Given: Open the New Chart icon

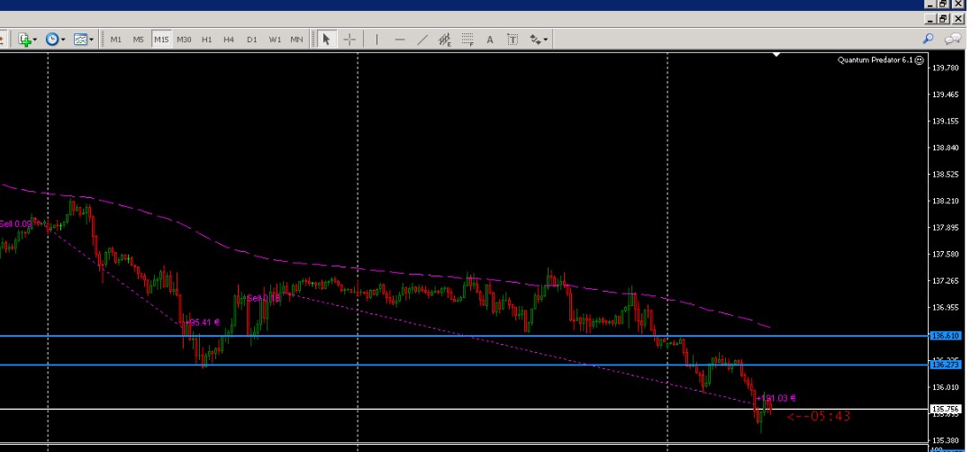Looking at the screenshot, I should click(x=24, y=40).
